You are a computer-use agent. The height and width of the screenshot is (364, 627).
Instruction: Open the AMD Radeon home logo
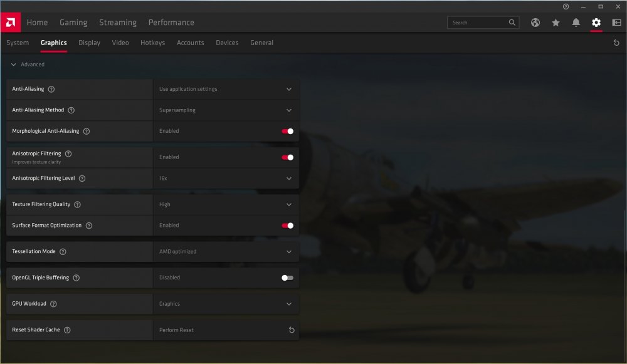click(x=9, y=22)
